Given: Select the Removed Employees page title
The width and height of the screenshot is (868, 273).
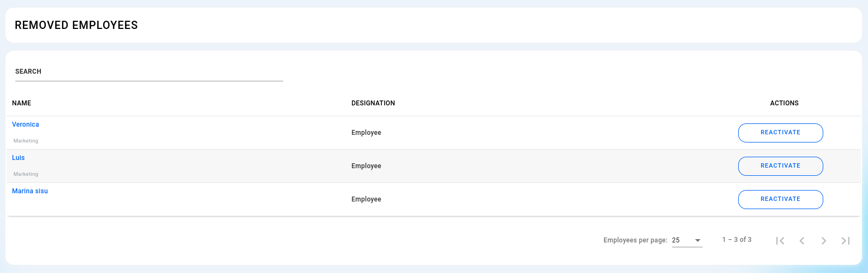Looking at the screenshot, I should click(x=76, y=25).
